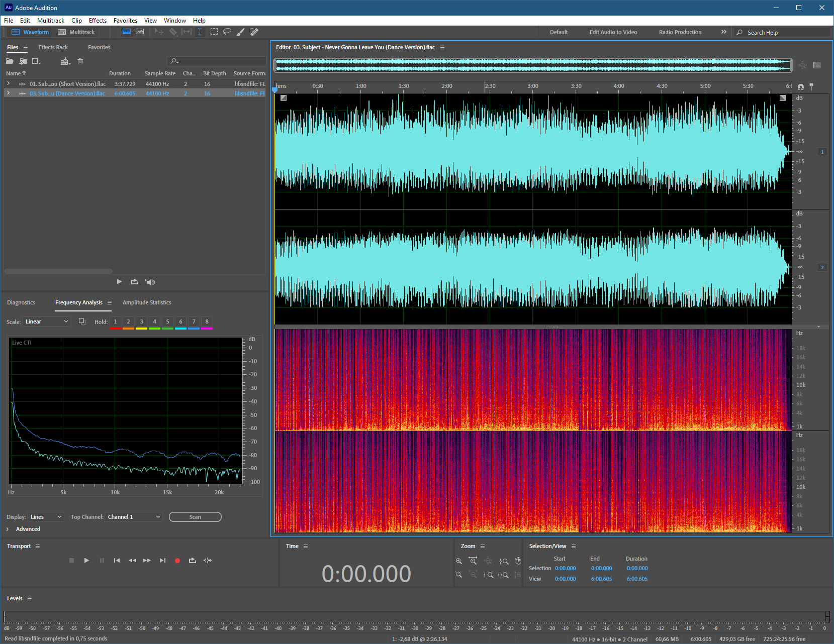Open the Top Channel dropdown
This screenshot has height=644, width=834.
point(134,517)
